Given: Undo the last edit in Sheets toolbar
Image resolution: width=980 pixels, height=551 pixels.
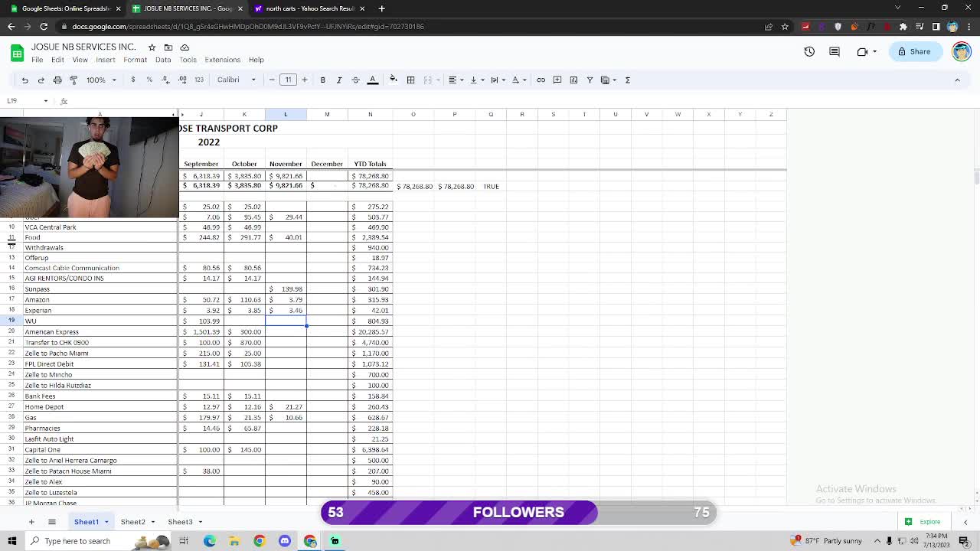Looking at the screenshot, I should point(24,80).
